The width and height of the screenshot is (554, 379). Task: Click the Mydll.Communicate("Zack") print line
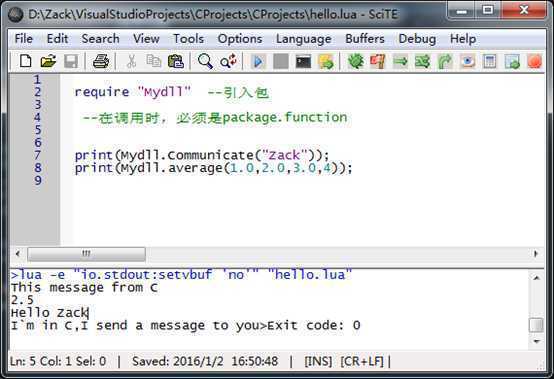(x=202, y=155)
